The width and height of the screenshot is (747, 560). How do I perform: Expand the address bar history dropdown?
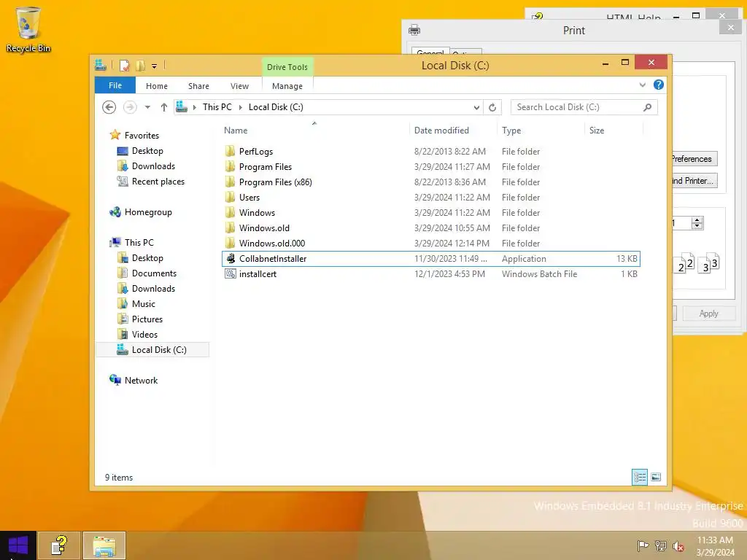click(476, 108)
